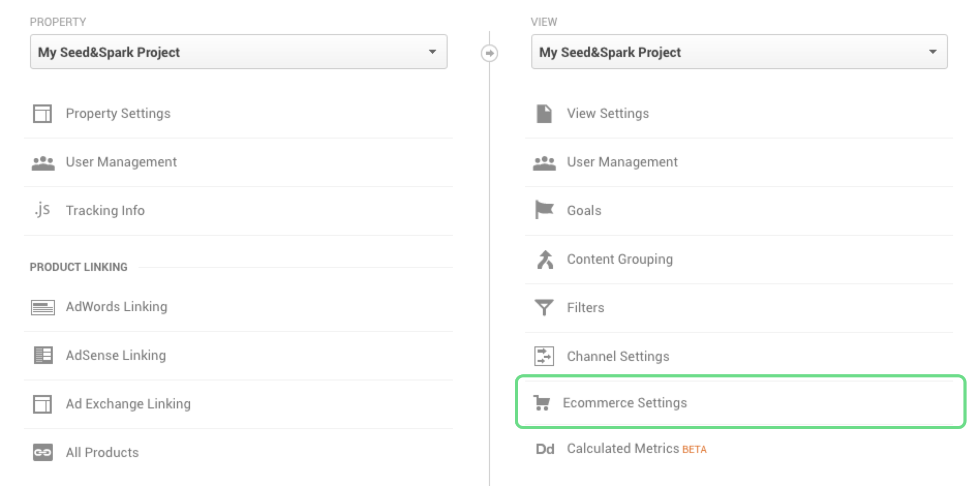Click the Channel Settings icon
Image resolution: width=980 pixels, height=486 pixels.
[x=544, y=356]
